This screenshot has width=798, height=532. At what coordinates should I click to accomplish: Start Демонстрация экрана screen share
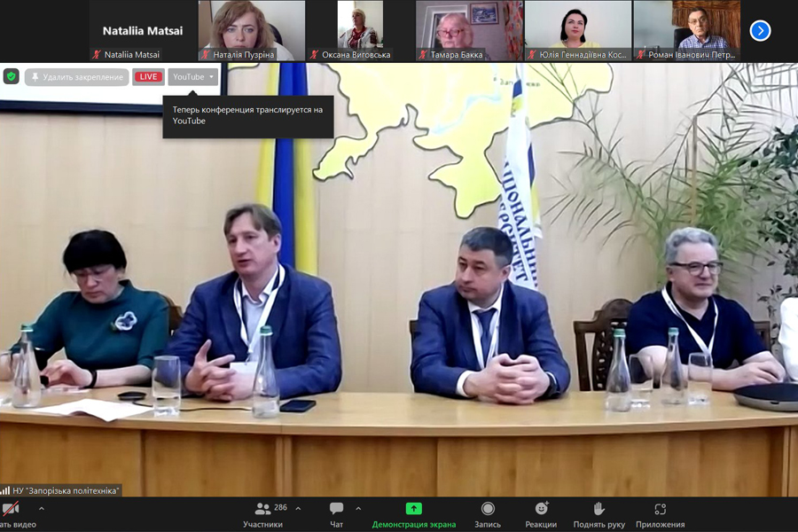(x=414, y=515)
